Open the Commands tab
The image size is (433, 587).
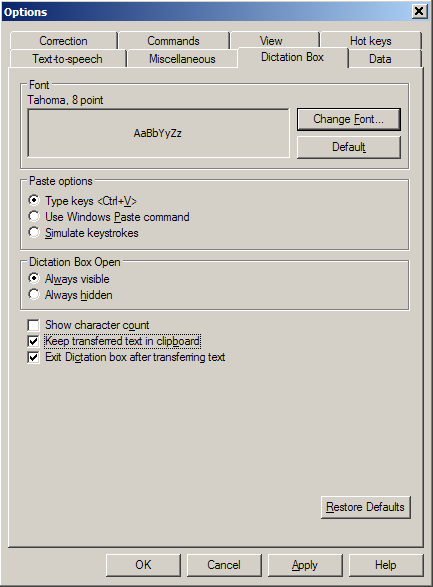point(173,40)
